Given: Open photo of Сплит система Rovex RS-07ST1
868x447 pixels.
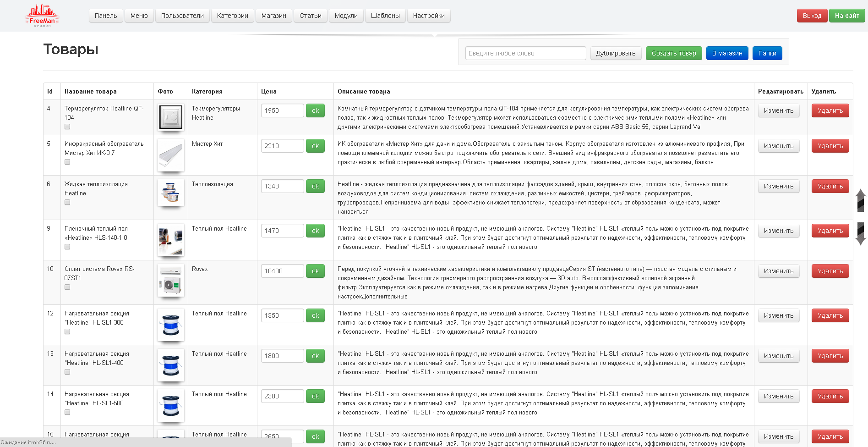Looking at the screenshot, I should pos(171,280).
